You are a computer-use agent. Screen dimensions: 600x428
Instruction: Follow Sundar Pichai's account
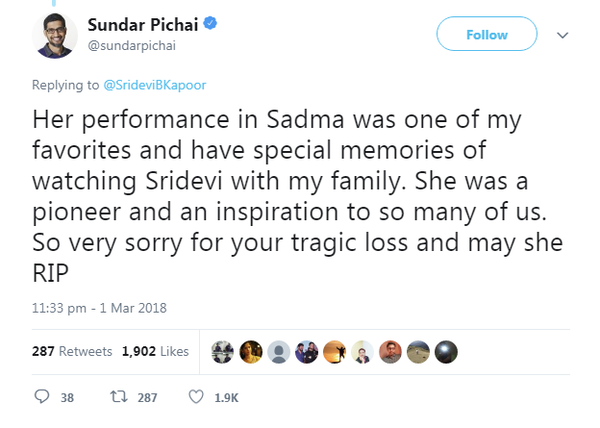(487, 34)
